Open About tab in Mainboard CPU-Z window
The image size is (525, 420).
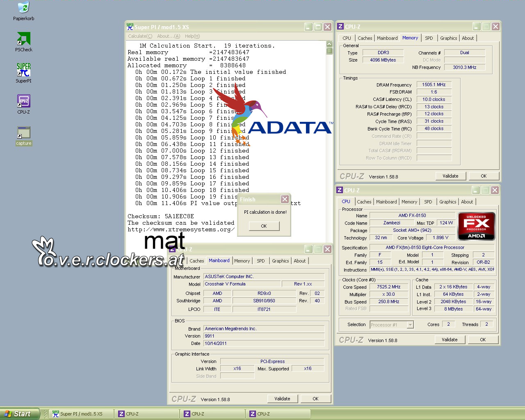[300, 261]
